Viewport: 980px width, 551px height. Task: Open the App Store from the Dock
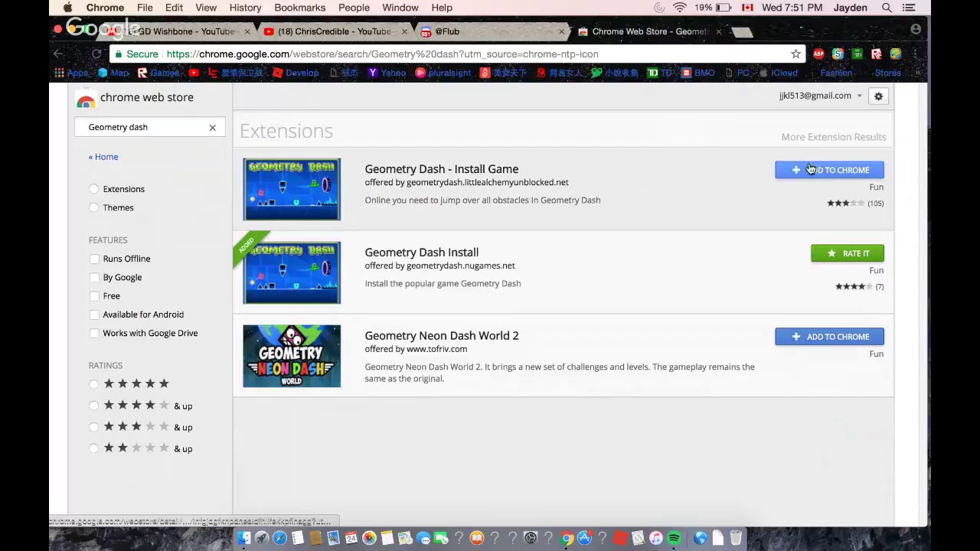[x=584, y=539]
